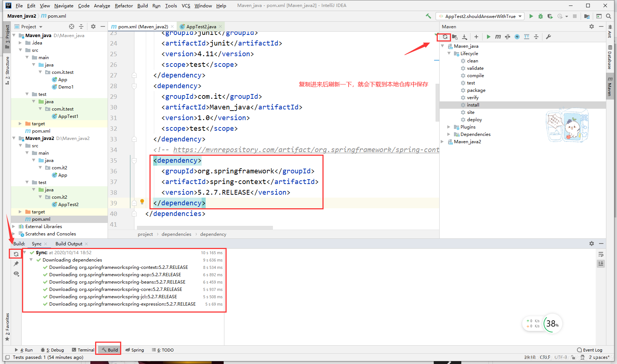Image resolution: width=617 pixels, height=364 pixels.
Task: Open run configuration dropdown AppTest2.shouldAnswerWithTrue
Action: coord(480,16)
